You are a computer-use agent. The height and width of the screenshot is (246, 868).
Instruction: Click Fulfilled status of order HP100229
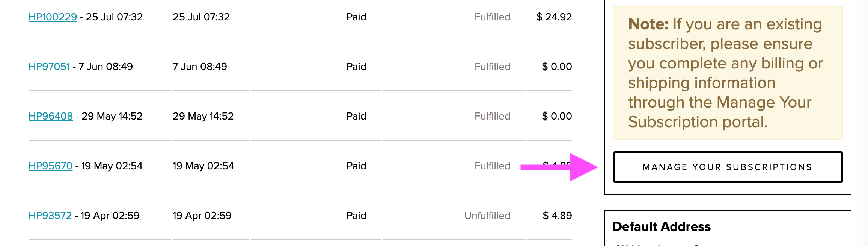point(492,17)
